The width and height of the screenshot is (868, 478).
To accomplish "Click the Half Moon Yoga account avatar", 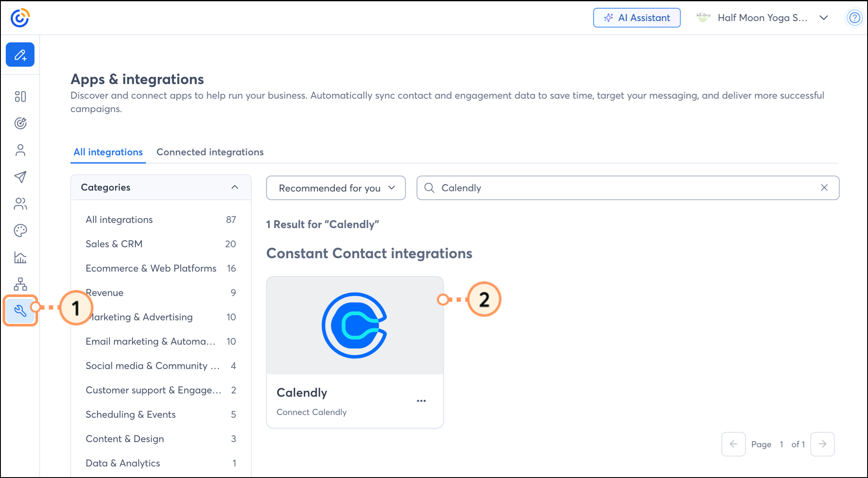I will [703, 18].
